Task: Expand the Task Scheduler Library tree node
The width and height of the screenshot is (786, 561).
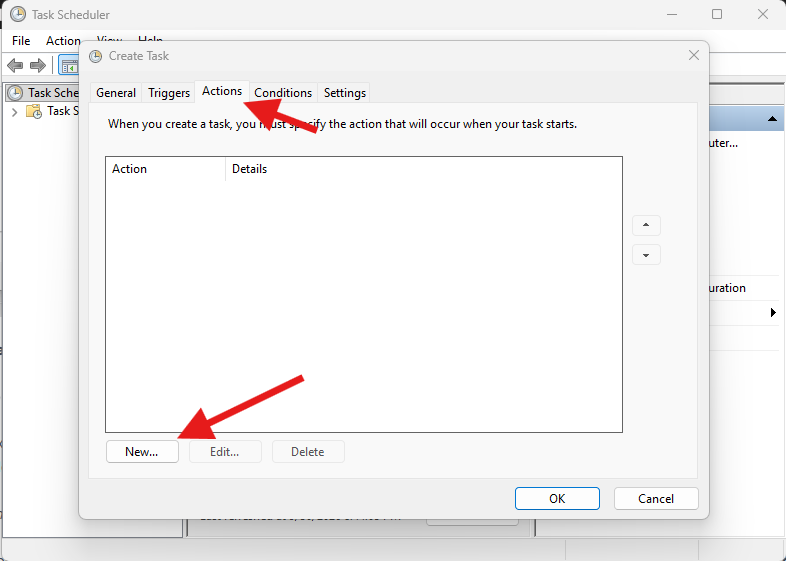Action: [15, 112]
